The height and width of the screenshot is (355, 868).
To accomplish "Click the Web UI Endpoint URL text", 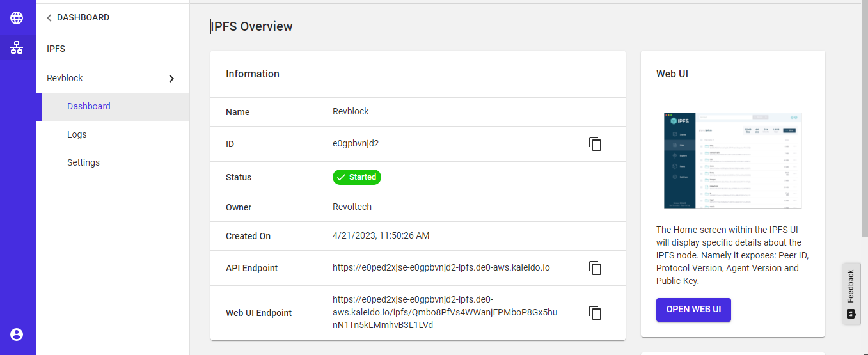I will coord(445,313).
